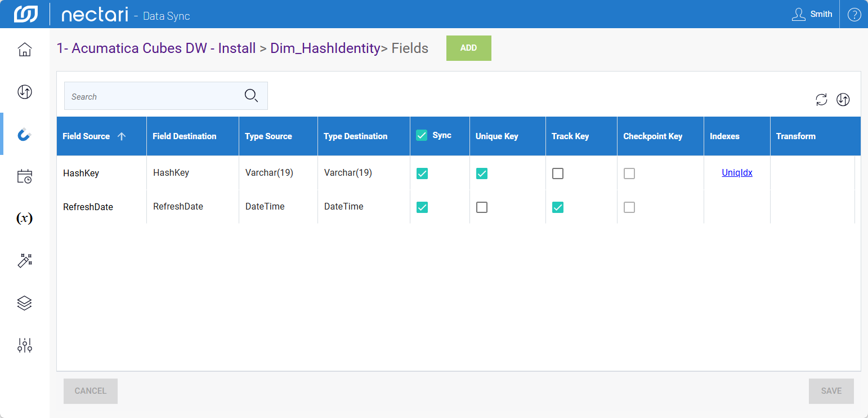Select HashKey in Field Source column

[81, 174]
